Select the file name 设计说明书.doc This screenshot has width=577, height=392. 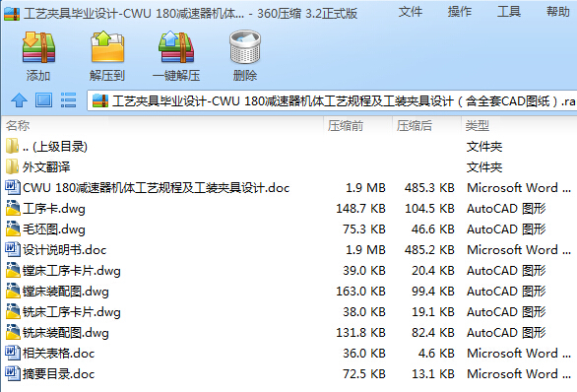(64, 250)
